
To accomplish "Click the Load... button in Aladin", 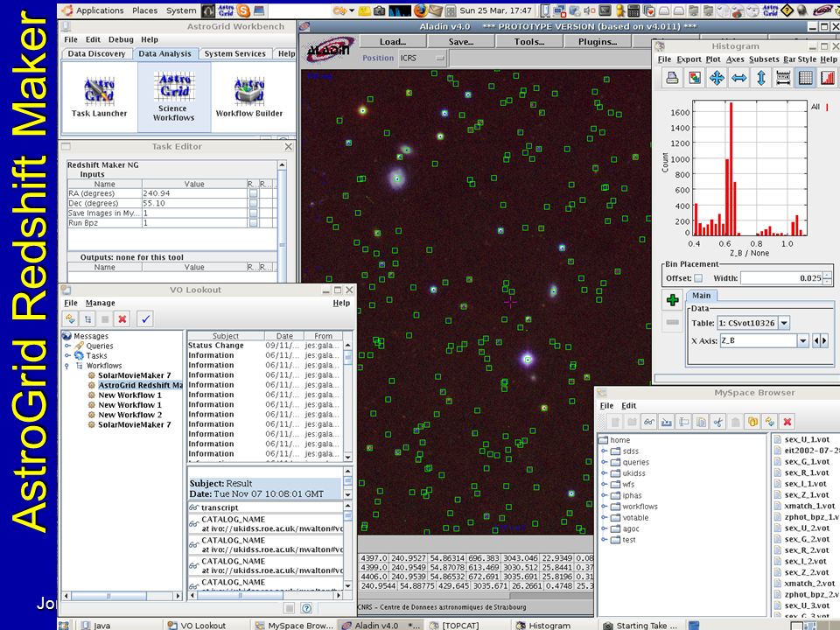I will (x=393, y=42).
